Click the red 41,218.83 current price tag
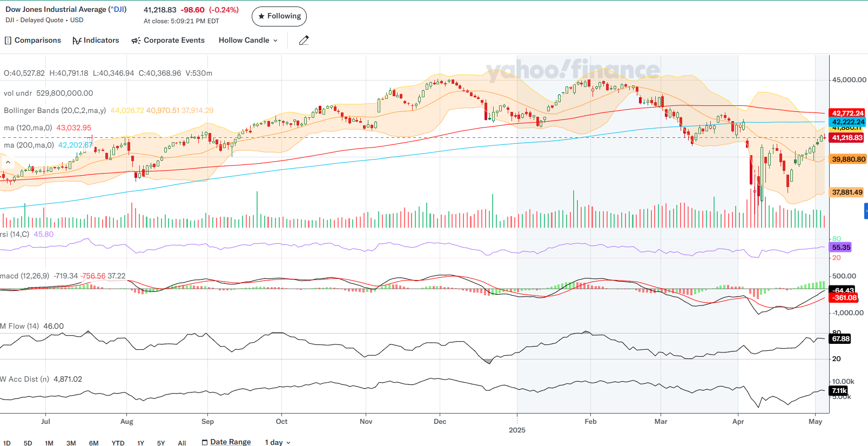Screen dimensions: 868x446 coord(847,138)
